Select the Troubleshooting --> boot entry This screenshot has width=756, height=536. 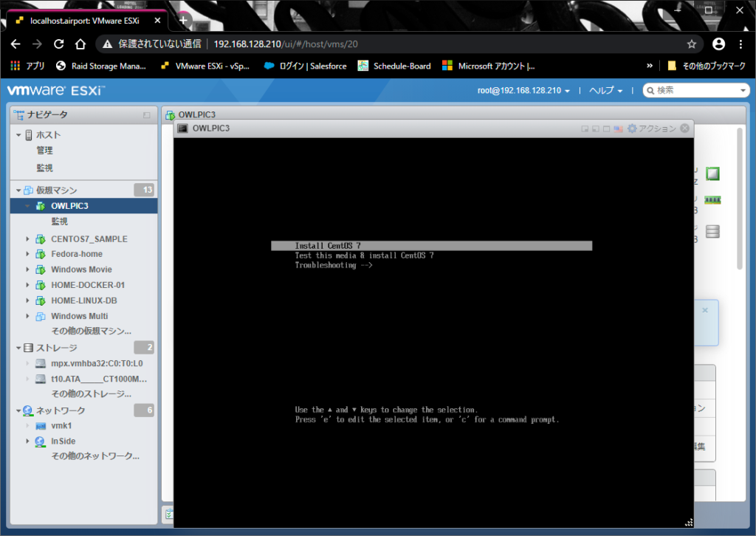pyautogui.click(x=334, y=265)
